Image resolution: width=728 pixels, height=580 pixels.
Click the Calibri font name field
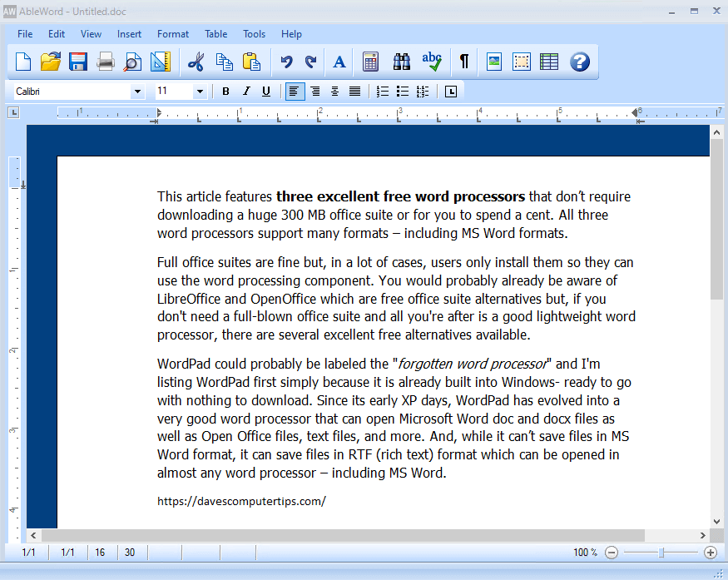72,92
